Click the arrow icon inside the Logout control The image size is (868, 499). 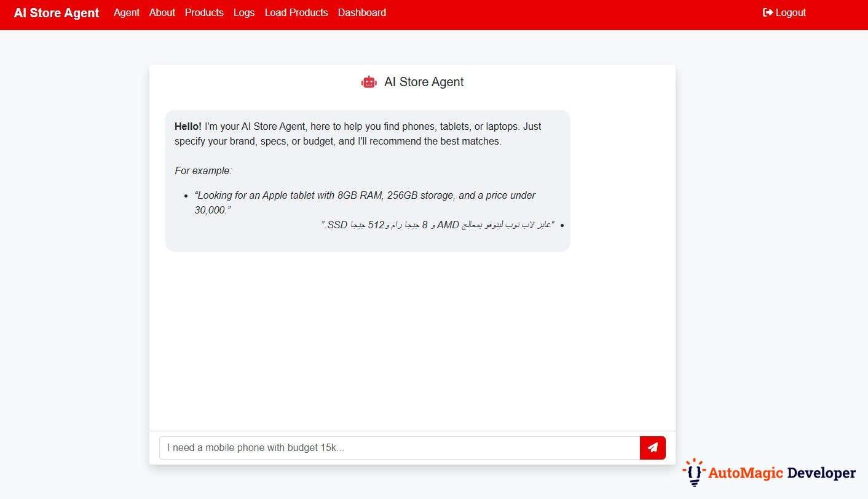coord(767,12)
